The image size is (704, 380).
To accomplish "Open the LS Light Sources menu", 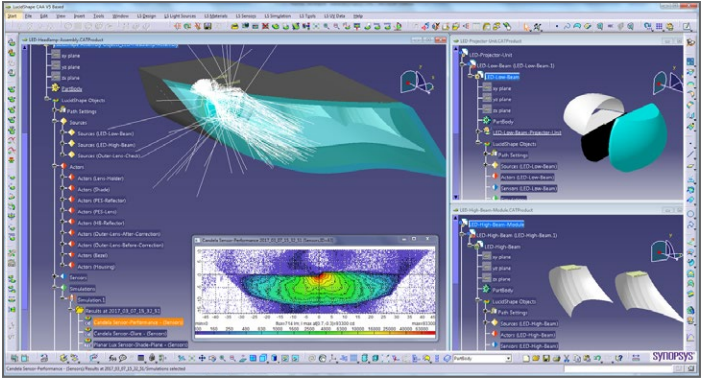I will pyautogui.click(x=180, y=16).
